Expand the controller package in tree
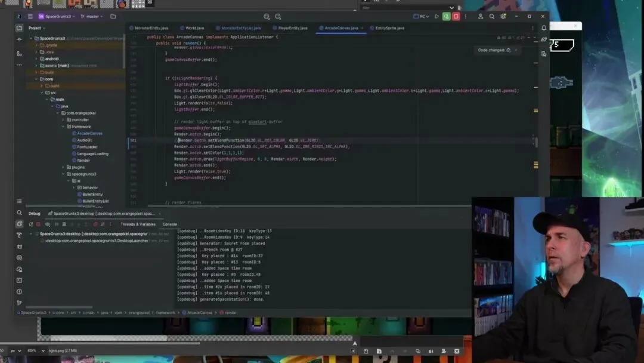 pos(63,119)
